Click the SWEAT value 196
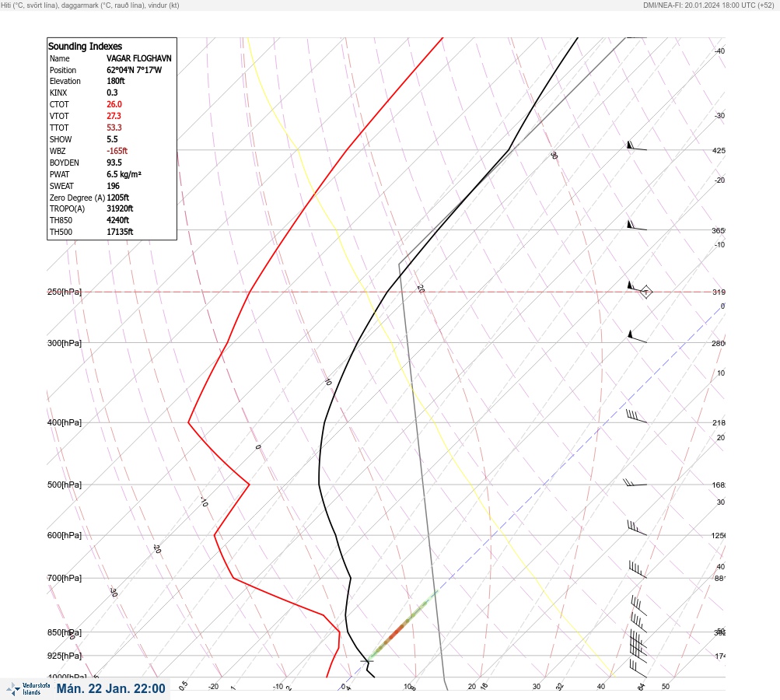Screen dimensions: 780x700 pos(113,186)
